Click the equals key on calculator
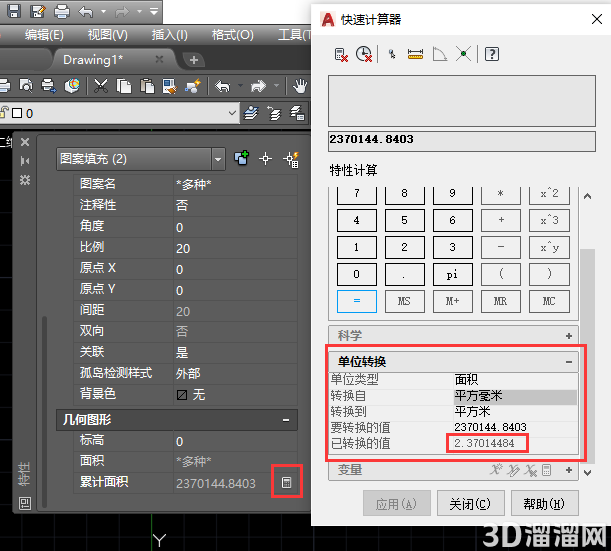Viewport: 611px width, 551px height. [357, 301]
